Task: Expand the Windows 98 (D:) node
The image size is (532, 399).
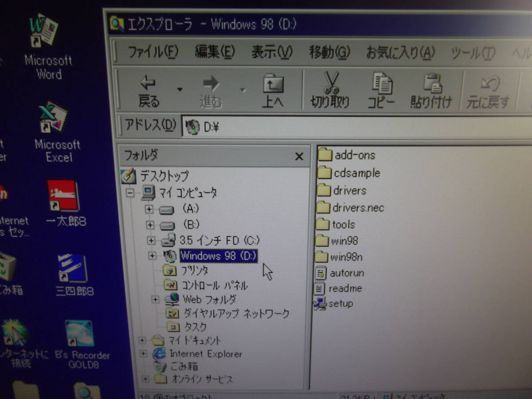Action: click(x=152, y=256)
